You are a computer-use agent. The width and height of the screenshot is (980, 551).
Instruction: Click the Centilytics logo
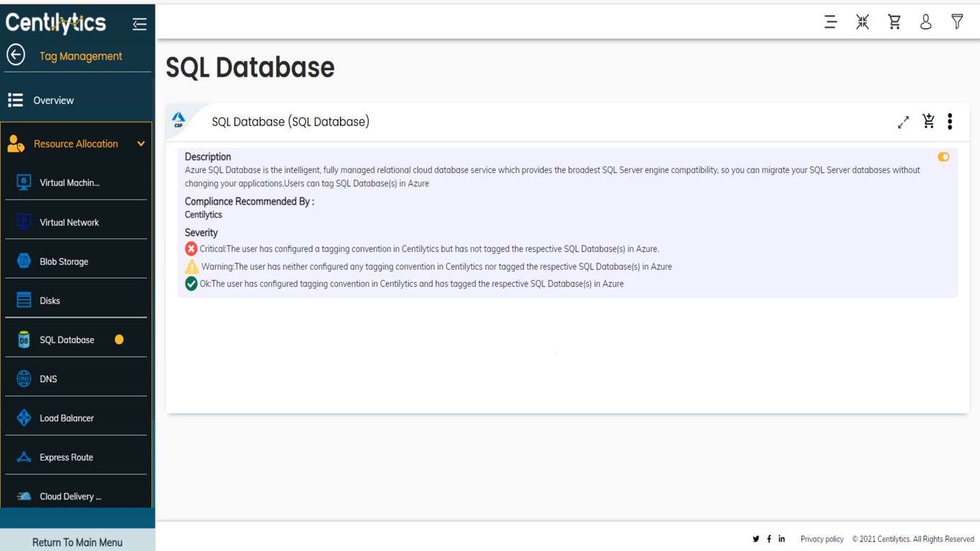[x=55, y=23]
